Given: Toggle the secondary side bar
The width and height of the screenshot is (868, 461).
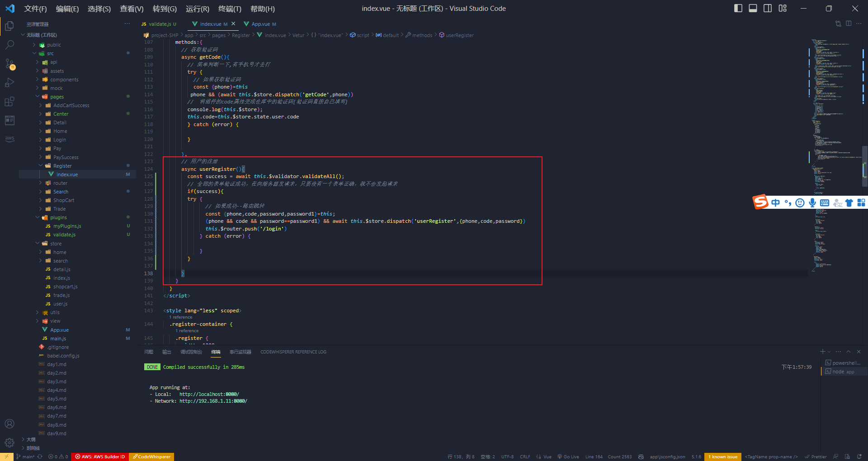Looking at the screenshot, I should coord(768,8).
